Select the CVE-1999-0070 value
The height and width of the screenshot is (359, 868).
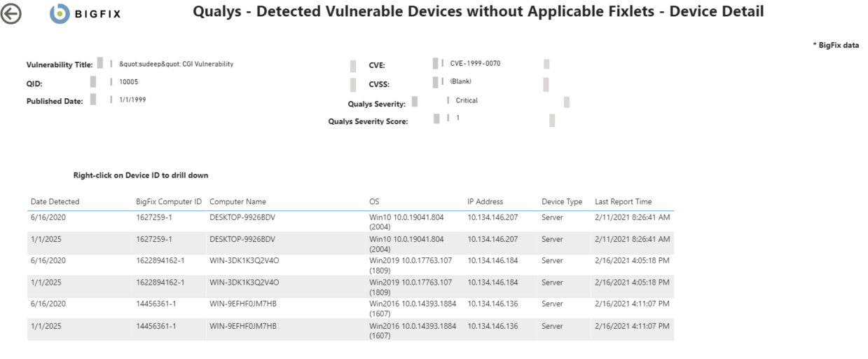point(475,64)
